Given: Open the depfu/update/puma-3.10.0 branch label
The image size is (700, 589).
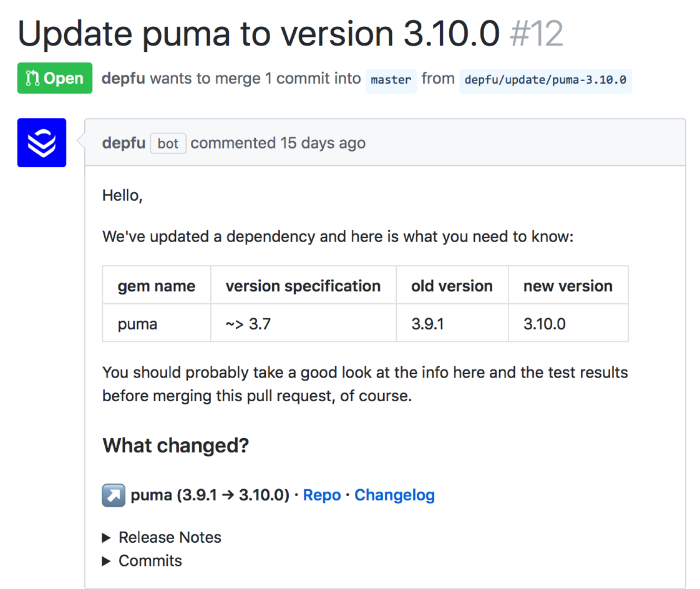Looking at the screenshot, I should click(545, 80).
